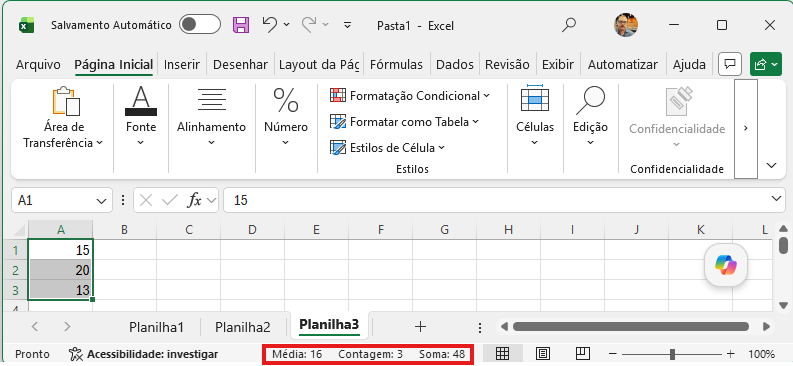Open Formatar como Tabela menu

405,122
